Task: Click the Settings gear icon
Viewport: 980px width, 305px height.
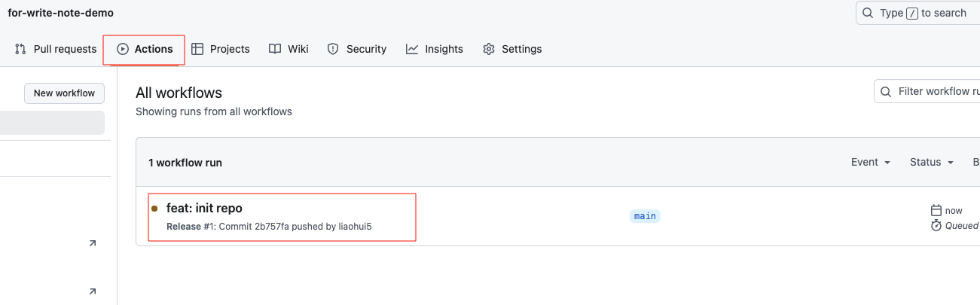Action: point(489,49)
